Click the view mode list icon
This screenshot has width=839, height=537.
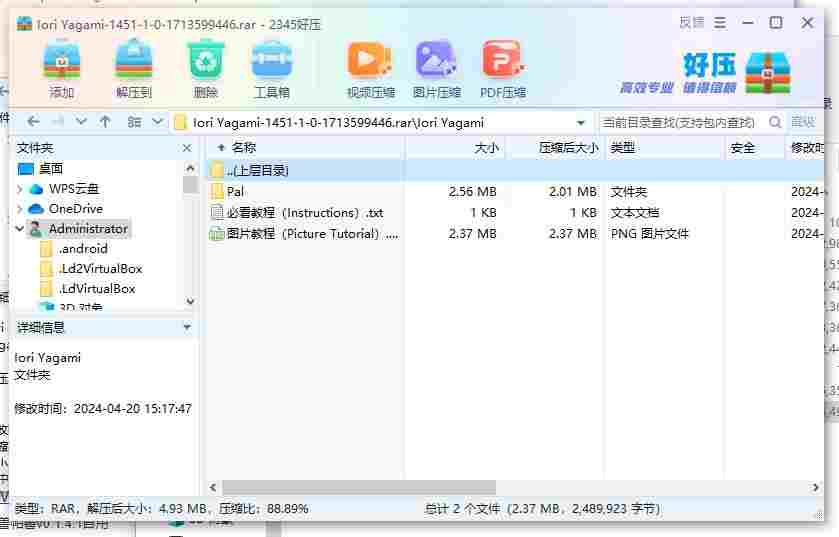click(134, 122)
